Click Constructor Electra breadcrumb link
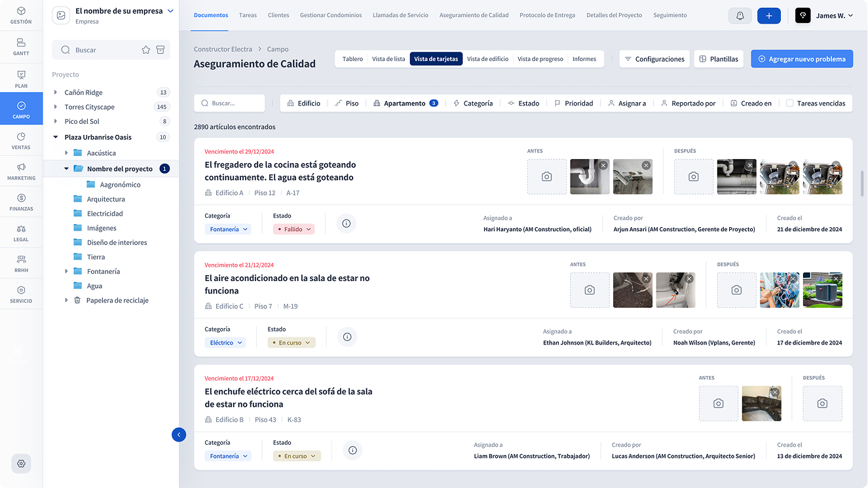Viewport: 868px width, 488px height. [223, 49]
